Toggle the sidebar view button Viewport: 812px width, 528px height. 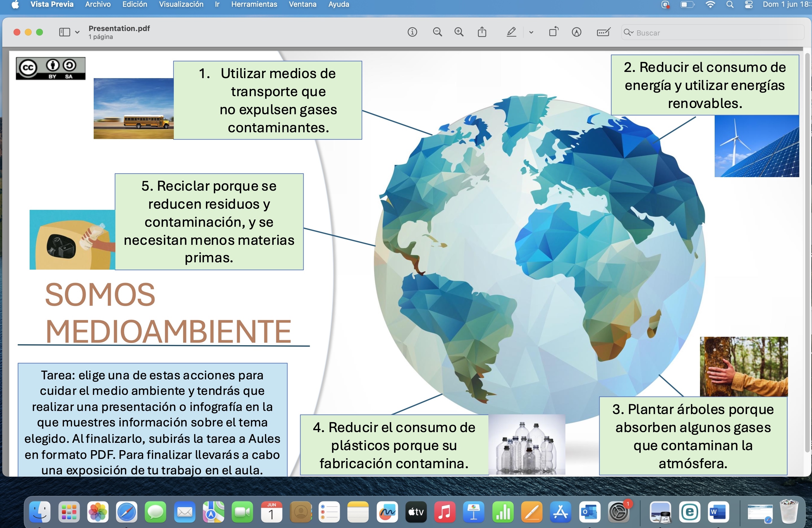(65, 32)
